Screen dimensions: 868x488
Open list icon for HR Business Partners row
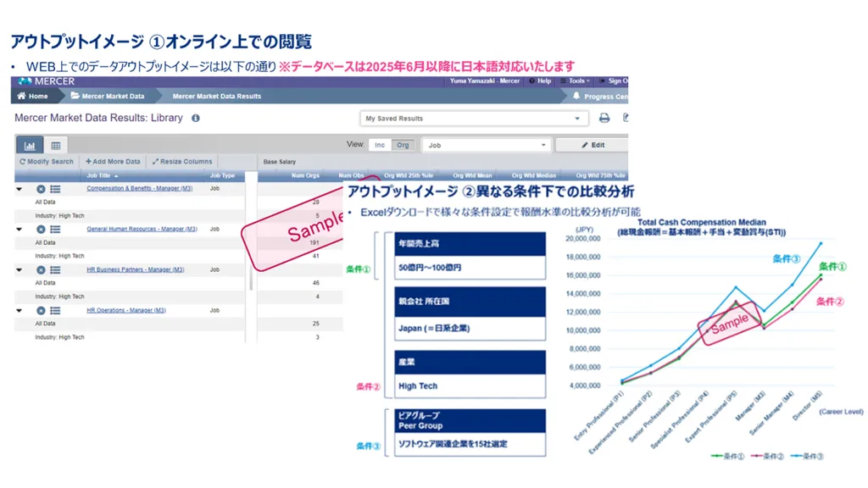tap(55, 270)
